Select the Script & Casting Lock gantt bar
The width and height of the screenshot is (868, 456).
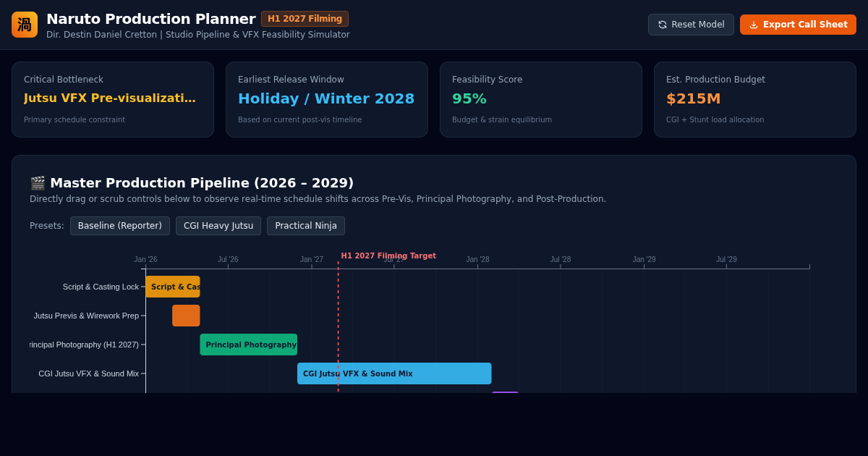click(x=173, y=287)
